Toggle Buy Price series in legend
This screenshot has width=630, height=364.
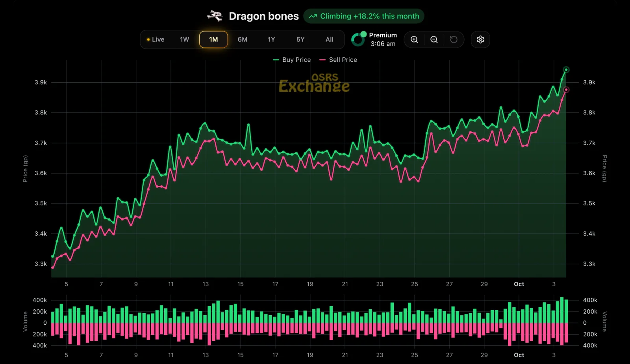coord(292,60)
